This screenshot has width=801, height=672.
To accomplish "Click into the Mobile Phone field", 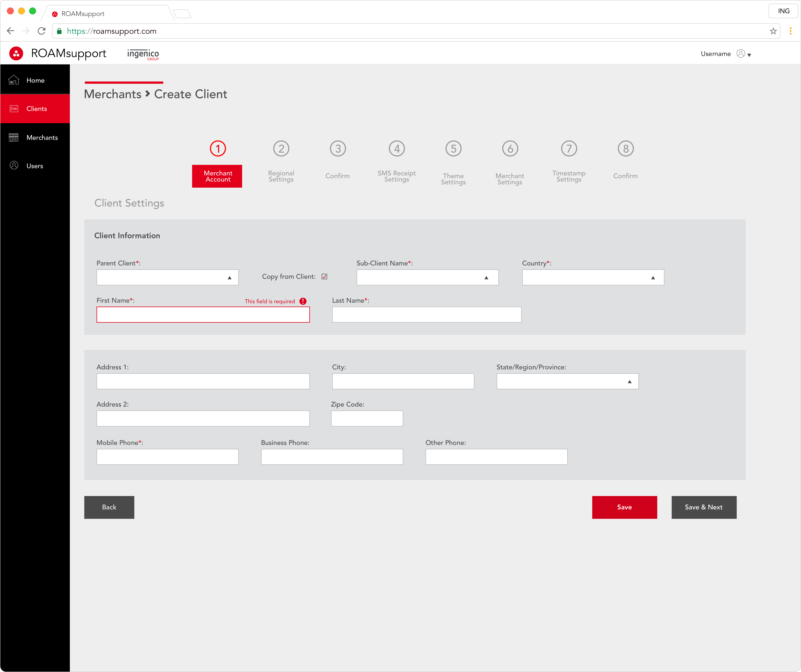I will click(x=167, y=457).
